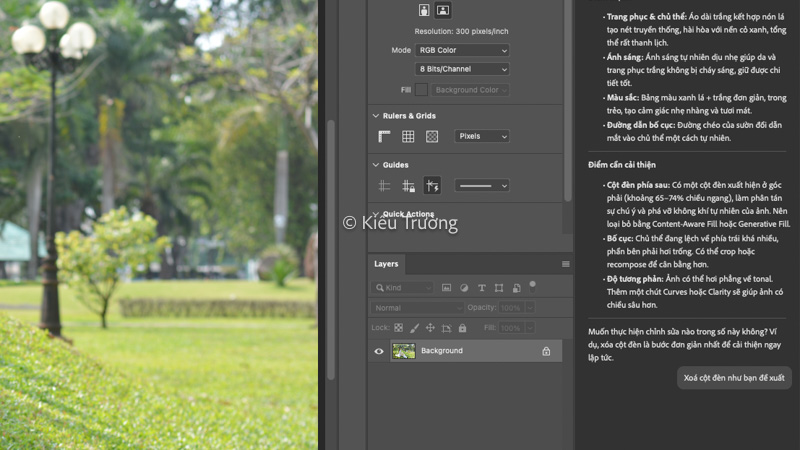Open the Normal blend mode dropdown
The width and height of the screenshot is (800, 450).
tap(417, 308)
